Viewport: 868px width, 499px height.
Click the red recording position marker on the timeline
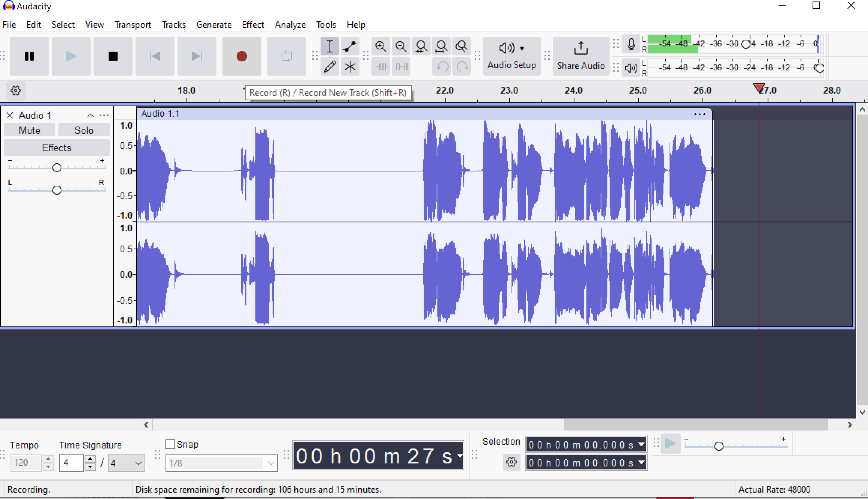click(759, 89)
